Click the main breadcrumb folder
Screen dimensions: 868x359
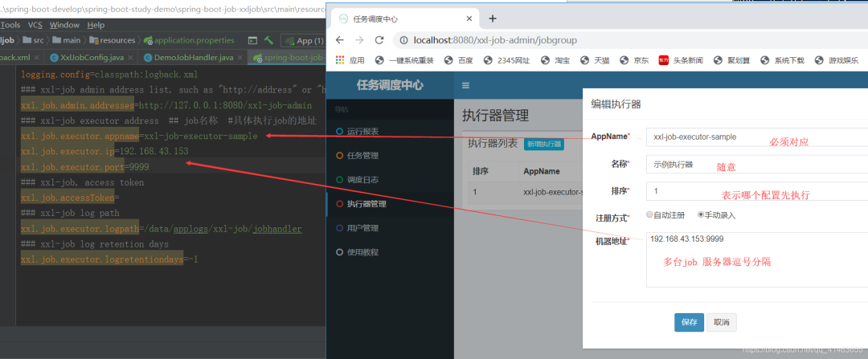tap(67, 40)
